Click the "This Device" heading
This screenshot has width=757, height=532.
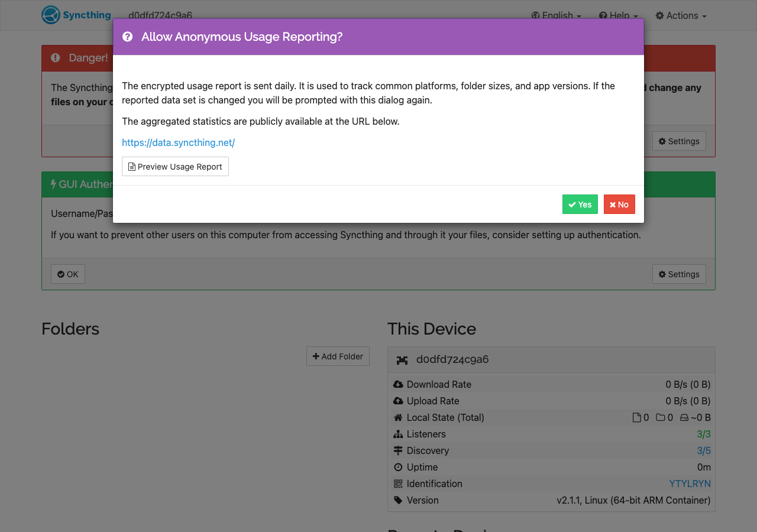432,329
